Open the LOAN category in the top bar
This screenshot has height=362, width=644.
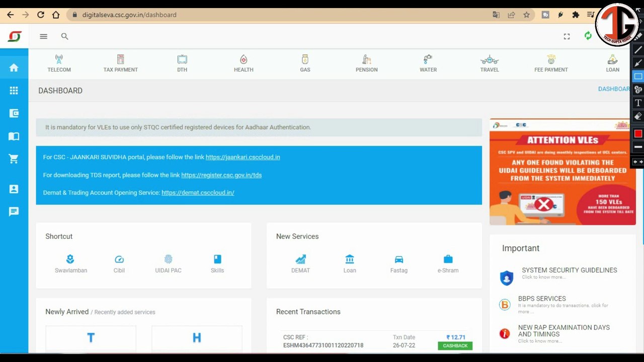pos(612,63)
